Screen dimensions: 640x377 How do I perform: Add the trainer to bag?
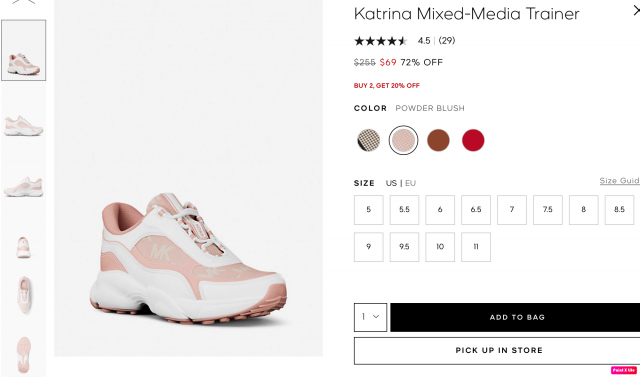click(515, 317)
